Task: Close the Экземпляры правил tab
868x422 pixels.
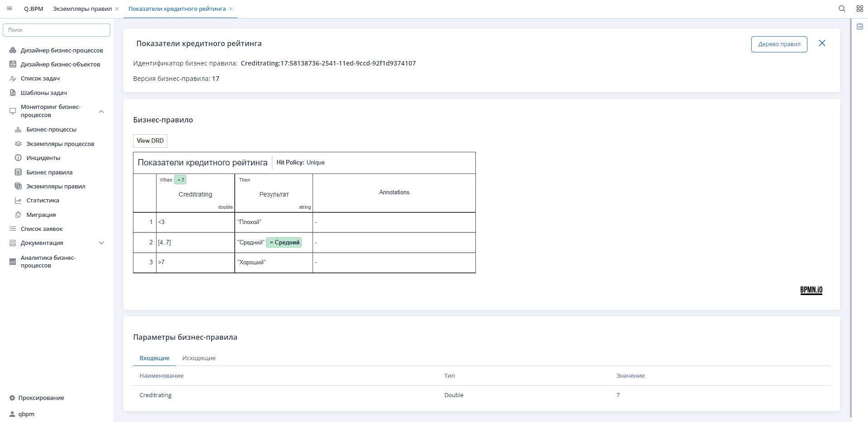Action: coord(117,9)
